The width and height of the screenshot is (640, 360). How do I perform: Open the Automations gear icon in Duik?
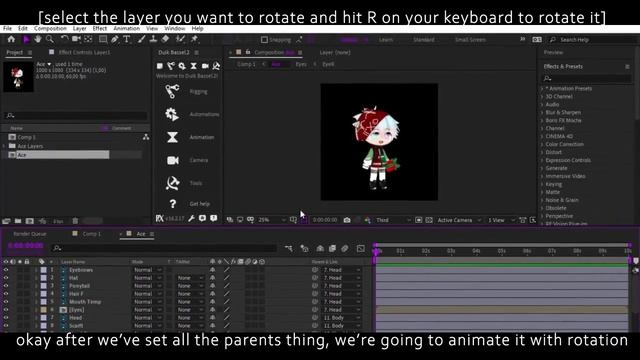tap(172, 114)
